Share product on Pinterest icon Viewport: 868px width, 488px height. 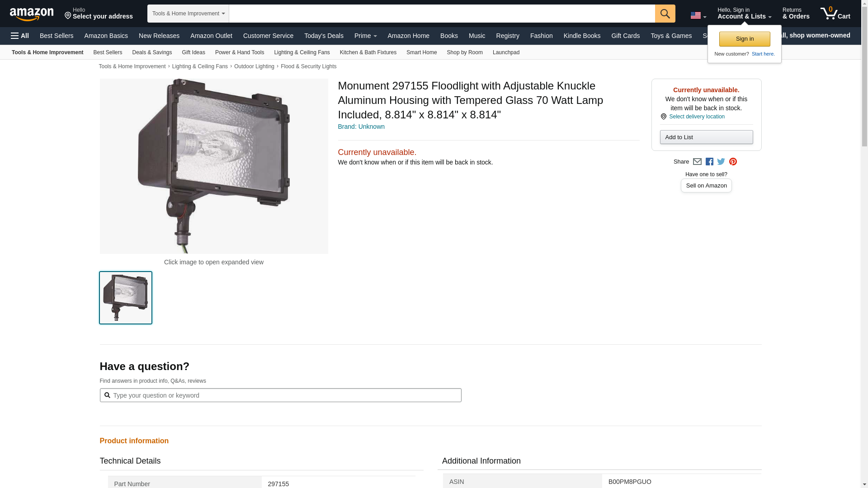click(733, 162)
